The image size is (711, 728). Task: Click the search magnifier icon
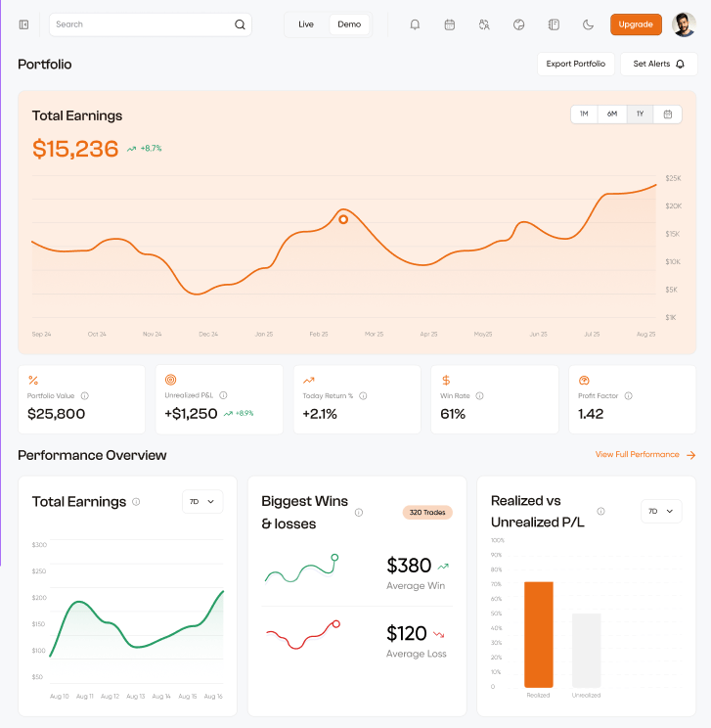click(x=240, y=24)
